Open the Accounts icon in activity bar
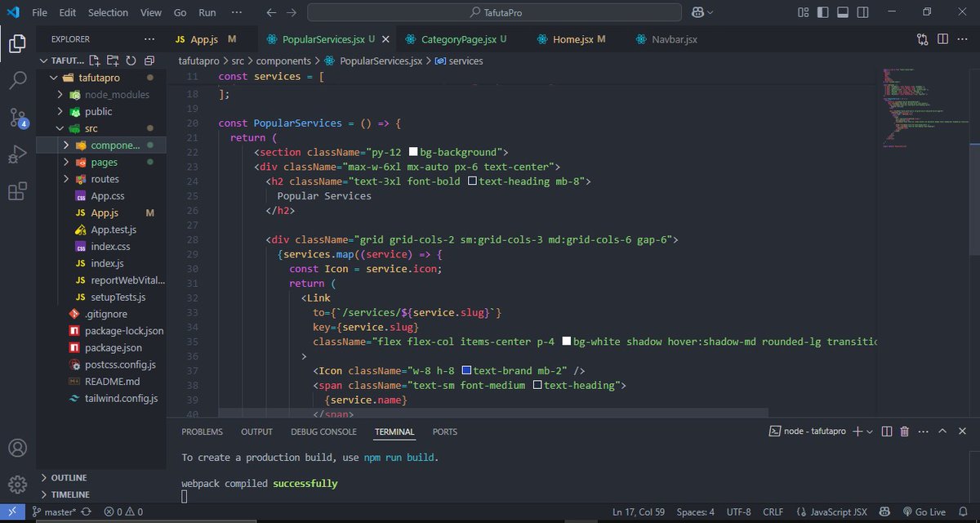The image size is (980, 523). pos(17,447)
